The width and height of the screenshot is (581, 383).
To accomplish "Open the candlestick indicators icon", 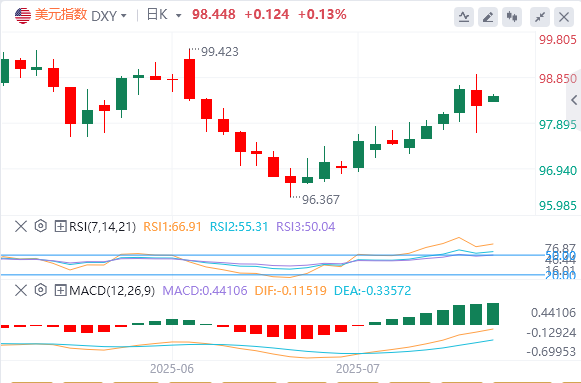I will click(x=512, y=17).
